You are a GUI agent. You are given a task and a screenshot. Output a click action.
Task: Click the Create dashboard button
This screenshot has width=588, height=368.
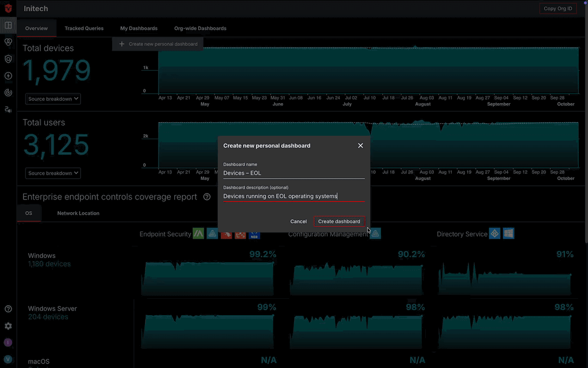tap(339, 221)
